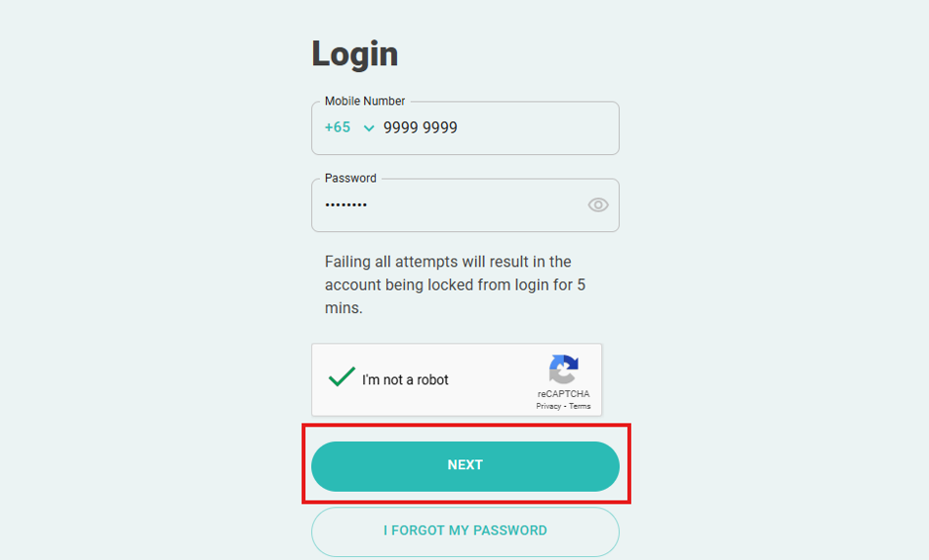Click the Password field label

click(350, 179)
